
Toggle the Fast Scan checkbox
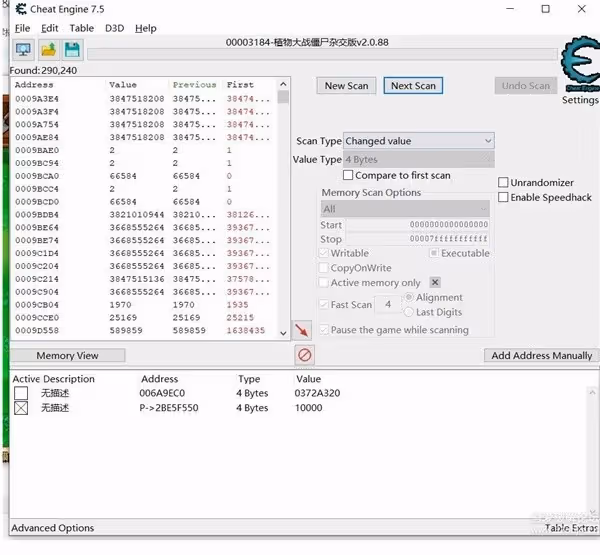click(x=324, y=305)
